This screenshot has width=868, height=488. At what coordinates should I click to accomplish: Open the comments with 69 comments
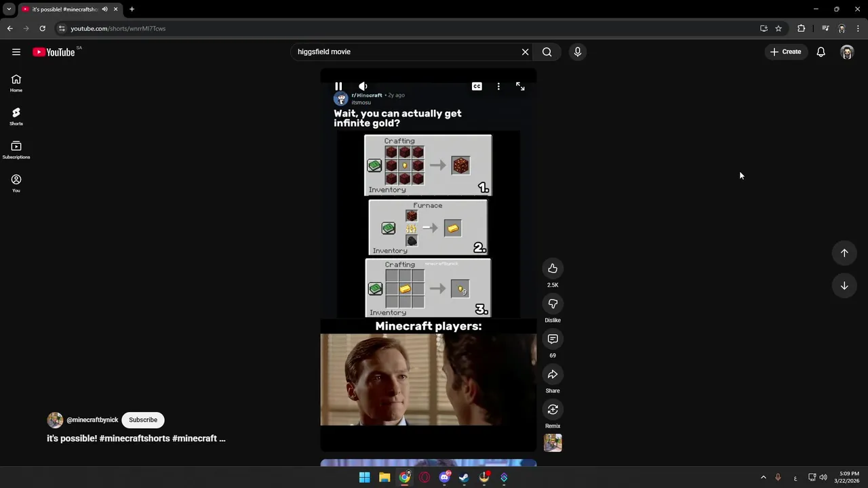click(553, 339)
